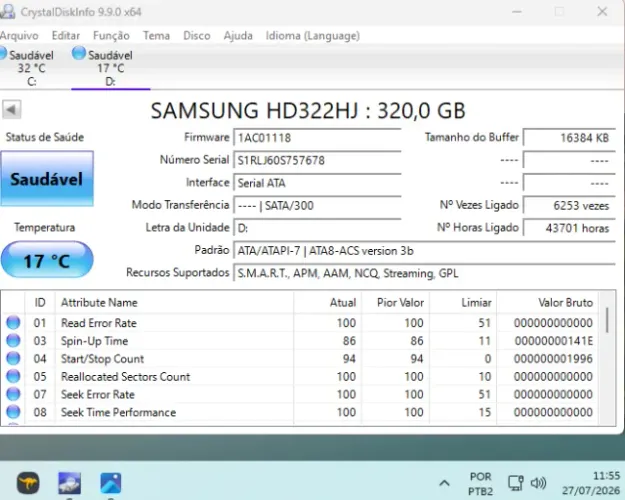The width and height of the screenshot is (625, 500).
Task: Click the 17 °C temperature button
Action: (x=47, y=260)
